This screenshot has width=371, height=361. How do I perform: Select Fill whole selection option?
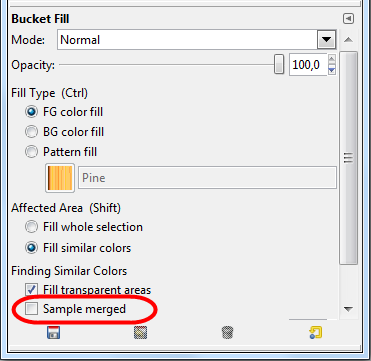tap(31, 227)
